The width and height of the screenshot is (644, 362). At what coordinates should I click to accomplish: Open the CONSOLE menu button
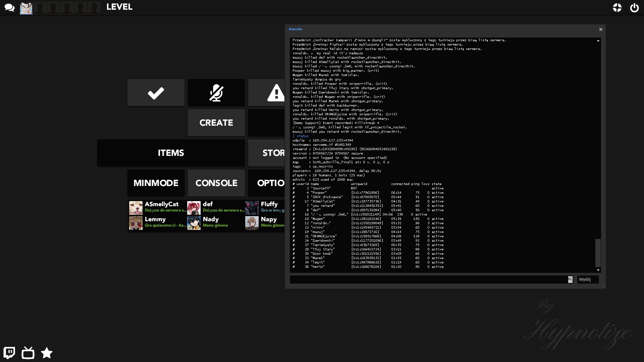tap(216, 183)
